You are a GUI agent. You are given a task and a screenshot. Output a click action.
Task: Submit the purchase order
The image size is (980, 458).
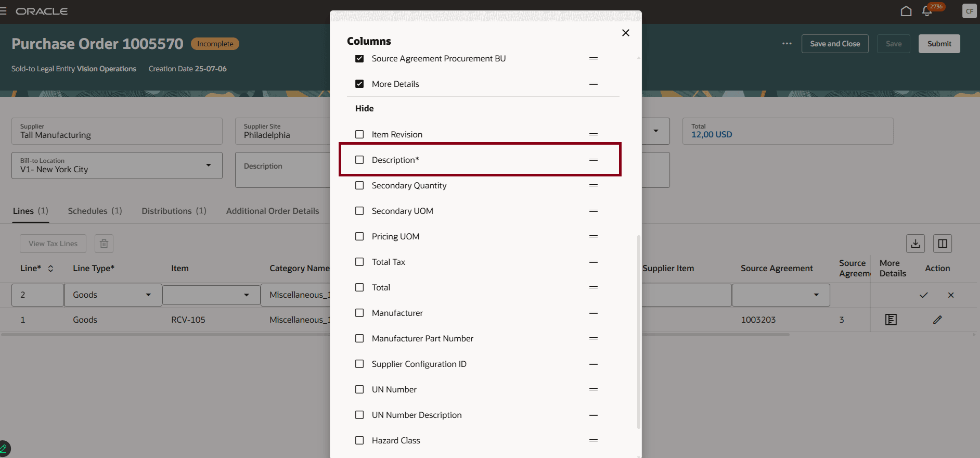click(939, 44)
